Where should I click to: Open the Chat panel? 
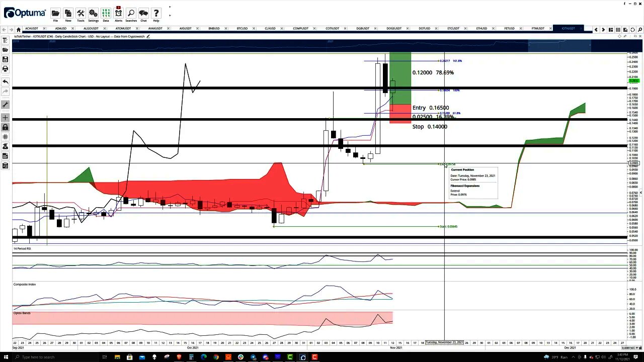[x=143, y=15]
